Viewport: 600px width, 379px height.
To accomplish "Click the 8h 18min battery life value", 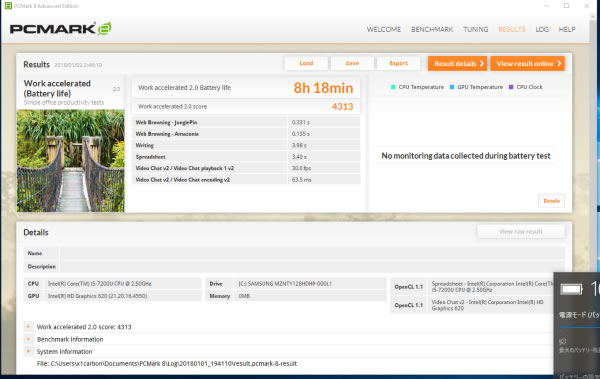I will click(323, 88).
